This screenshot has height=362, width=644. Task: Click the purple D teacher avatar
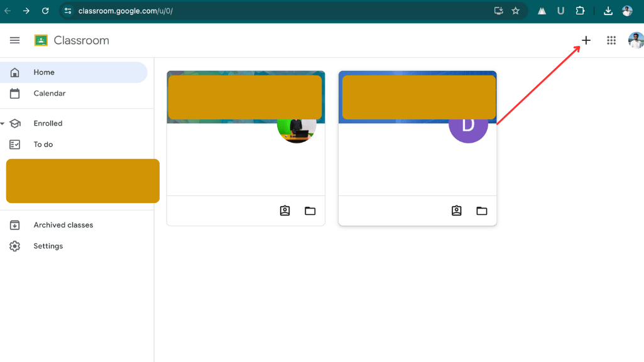click(x=468, y=126)
